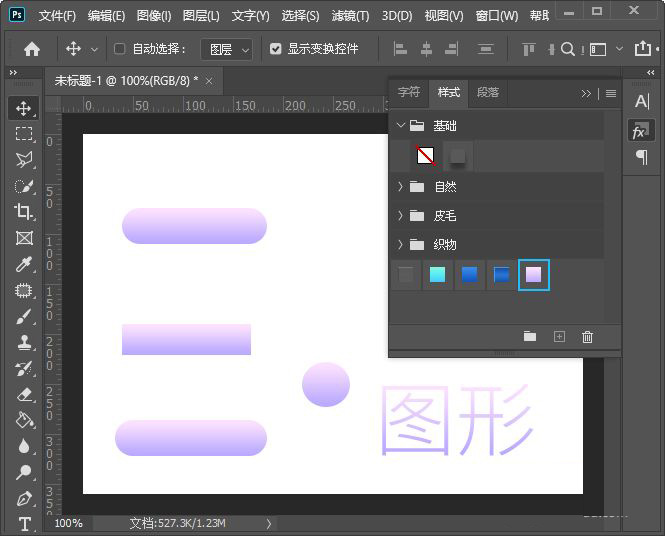This screenshot has width=665, height=536.
Task: Select the Crop tool
Action: click(x=24, y=212)
